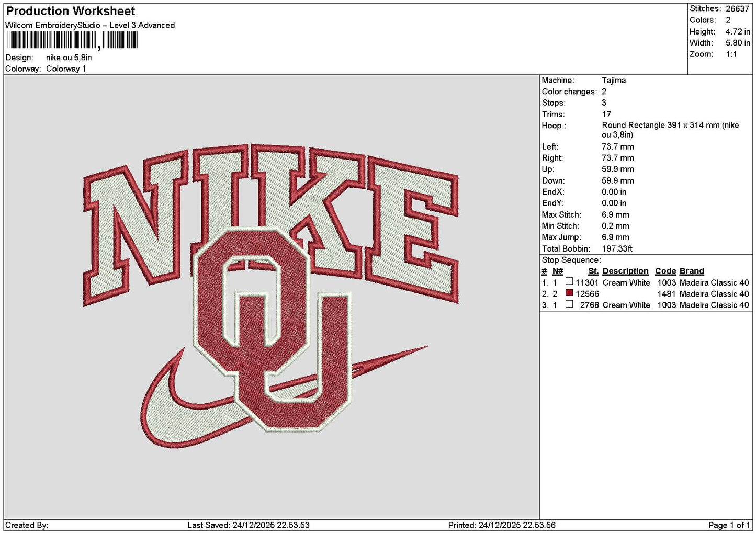Click the design name 'nike ou 5,8in'
Viewport: 756px width, 534px height.
click(69, 58)
